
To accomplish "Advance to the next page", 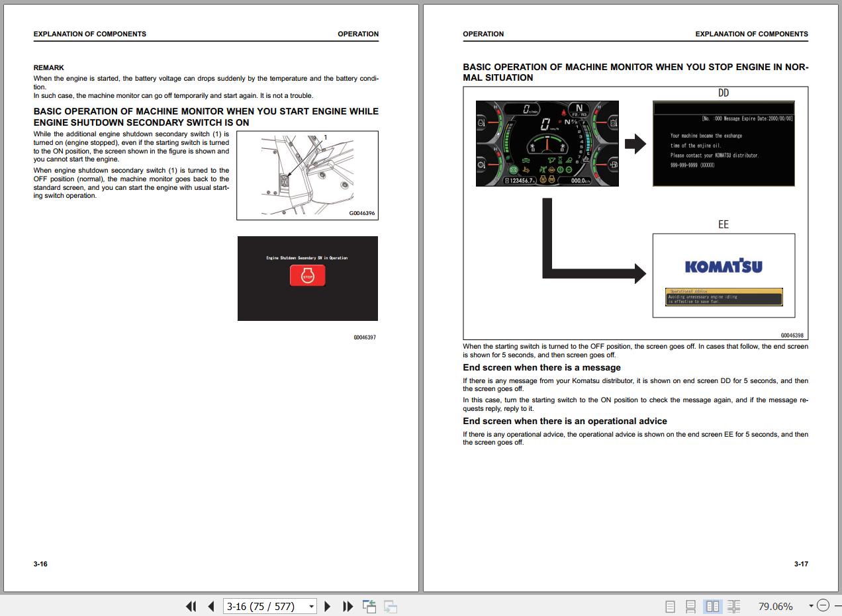I will point(327,606).
